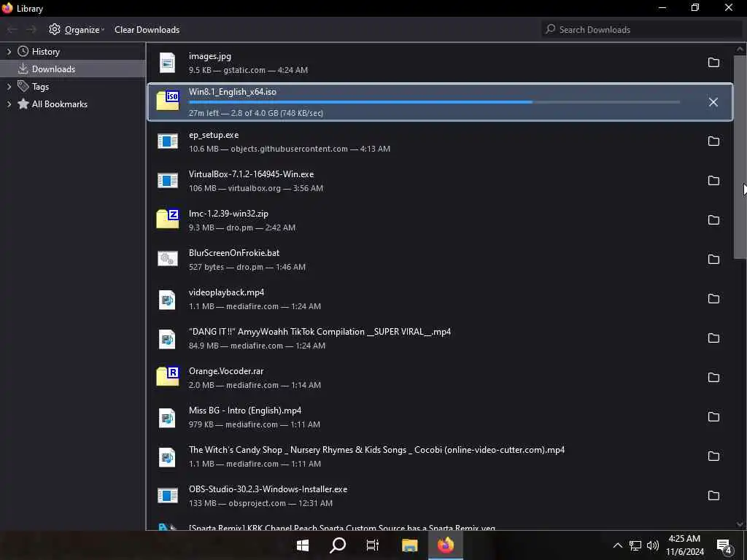Click the Firefox taskbar button
The height and width of the screenshot is (560, 747).
(x=446, y=545)
